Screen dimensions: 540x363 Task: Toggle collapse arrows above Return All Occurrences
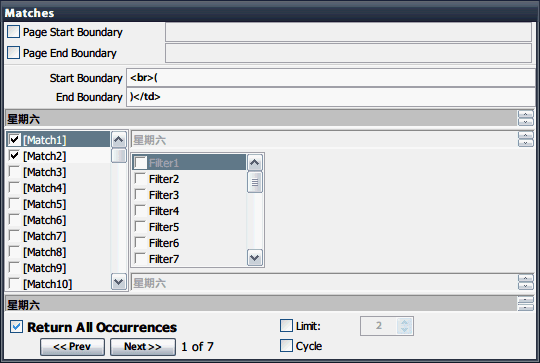526,303
